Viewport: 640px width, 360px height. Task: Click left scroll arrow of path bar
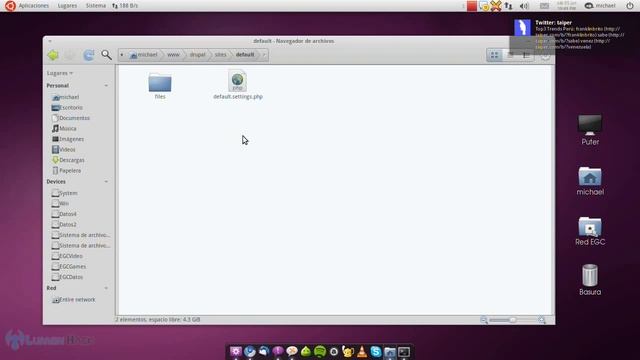(x=122, y=55)
